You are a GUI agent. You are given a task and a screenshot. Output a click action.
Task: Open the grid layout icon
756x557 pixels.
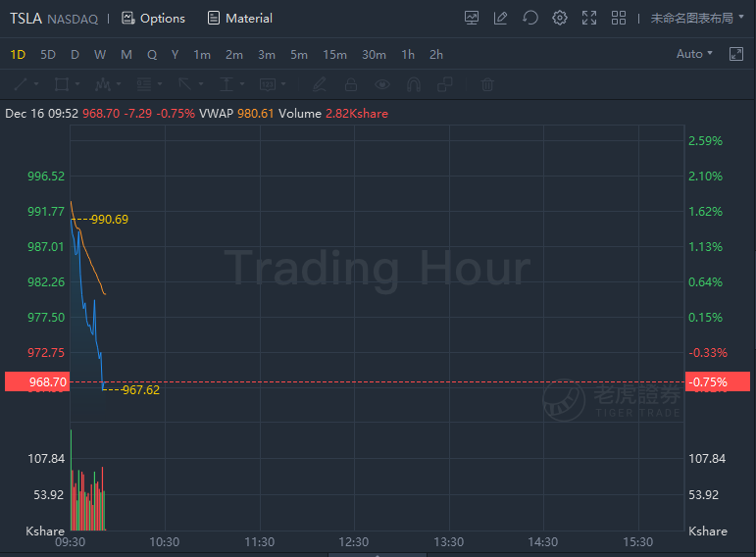pos(619,19)
